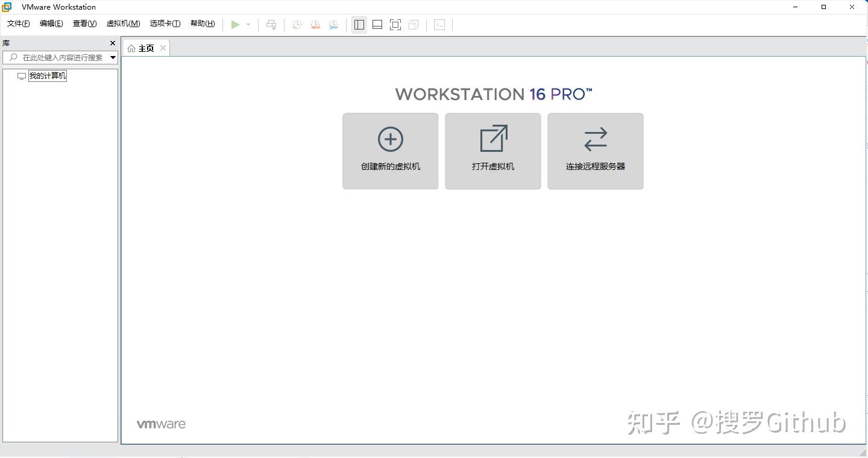
Task: Click the Unity mode toolbar icon
Action: click(414, 25)
